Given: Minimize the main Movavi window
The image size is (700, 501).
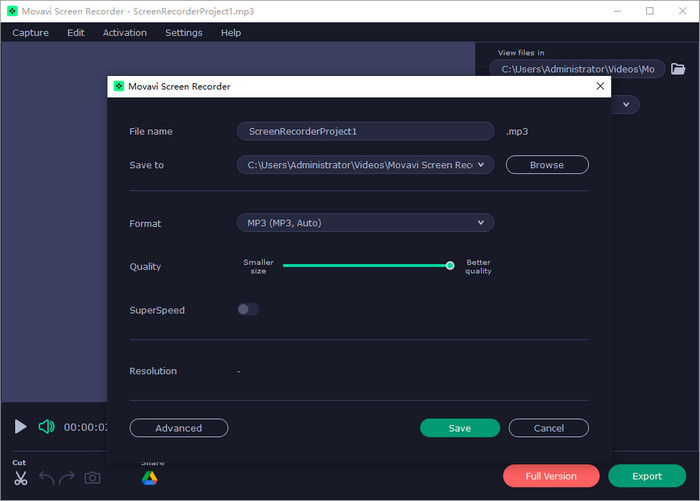Looking at the screenshot, I should point(617,11).
